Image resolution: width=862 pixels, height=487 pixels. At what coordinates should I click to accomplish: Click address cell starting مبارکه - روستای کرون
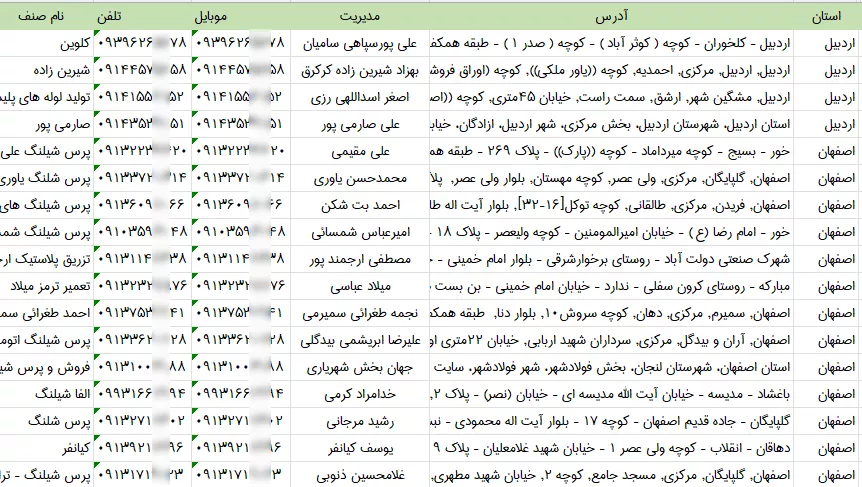coord(612,286)
